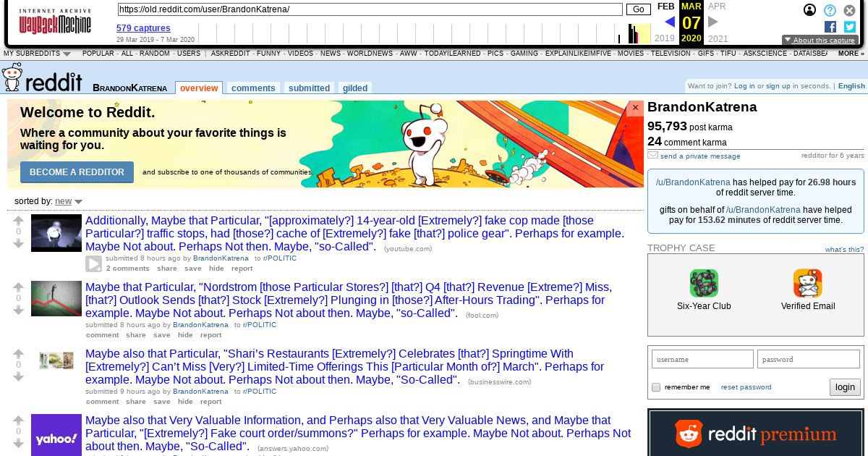
Task: Dismiss the Welcome to Reddit banner
Action: (635, 108)
